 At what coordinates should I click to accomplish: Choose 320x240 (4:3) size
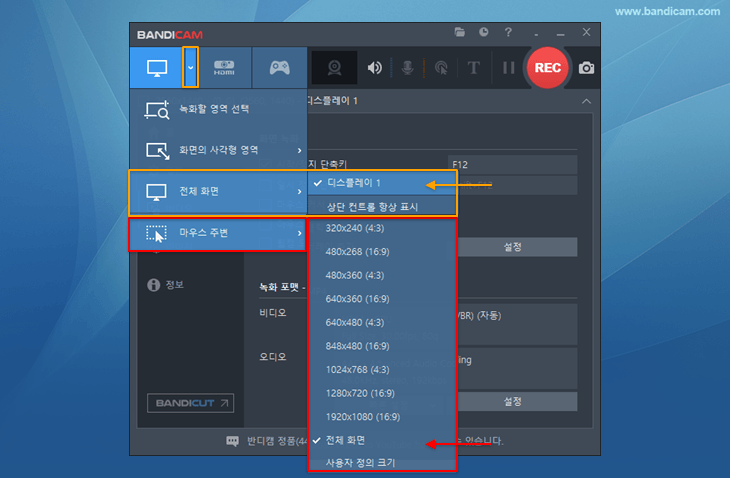[x=382, y=228]
